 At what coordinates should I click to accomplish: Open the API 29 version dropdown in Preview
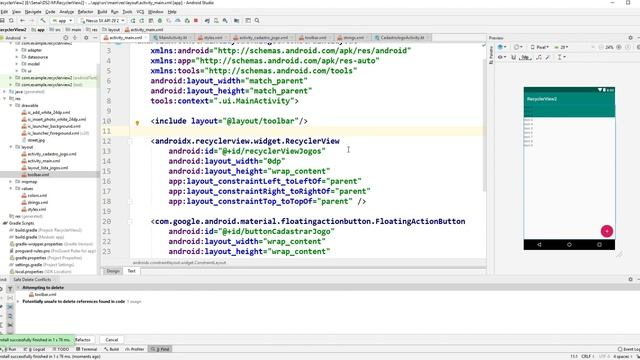tap(561, 47)
